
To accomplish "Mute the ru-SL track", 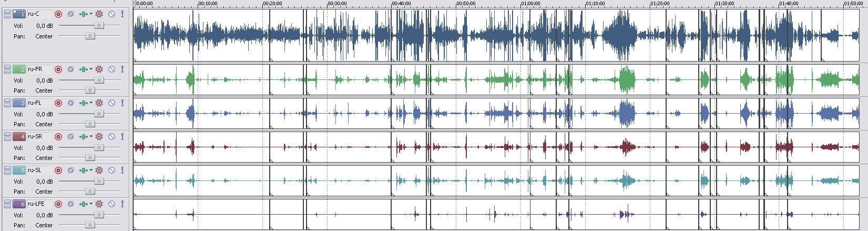I will (x=111, y=170).
